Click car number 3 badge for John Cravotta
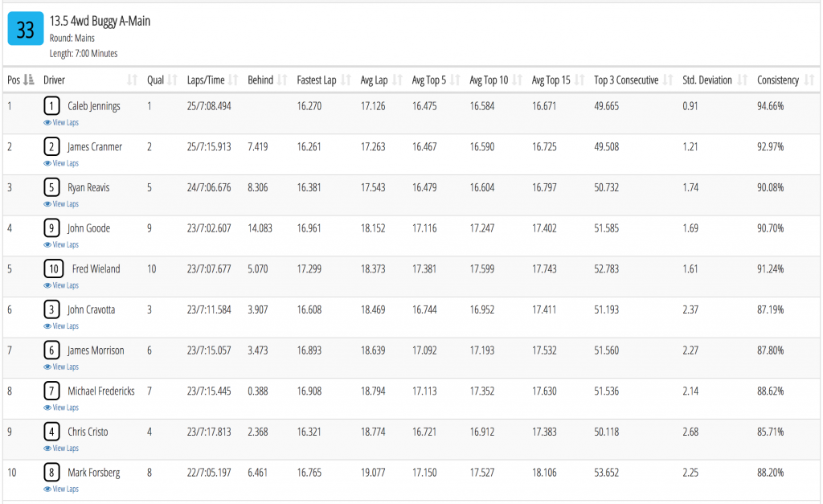The image size is (823, 504). click(x=51, y=309)
